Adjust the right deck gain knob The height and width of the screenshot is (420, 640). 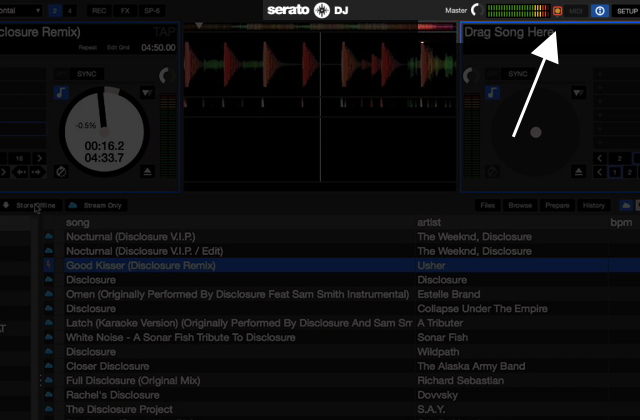coord(471,76)
